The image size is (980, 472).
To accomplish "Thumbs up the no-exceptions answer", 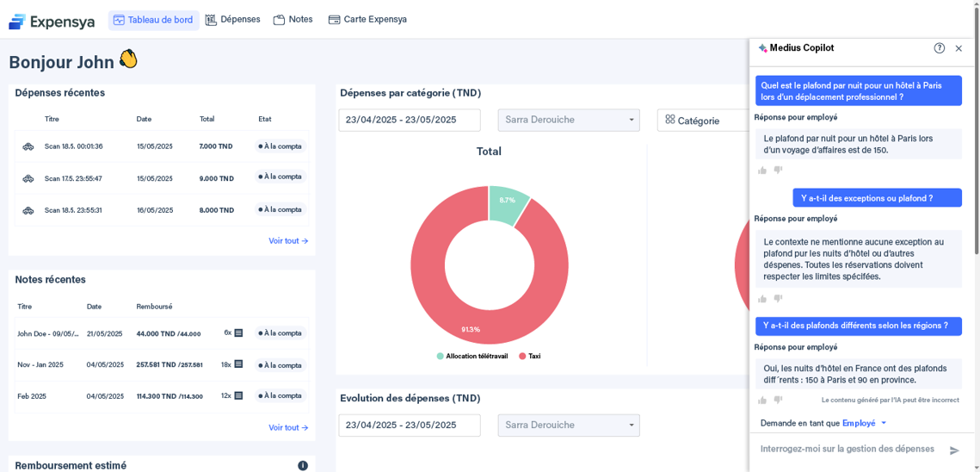I will [x=762, y=298].
